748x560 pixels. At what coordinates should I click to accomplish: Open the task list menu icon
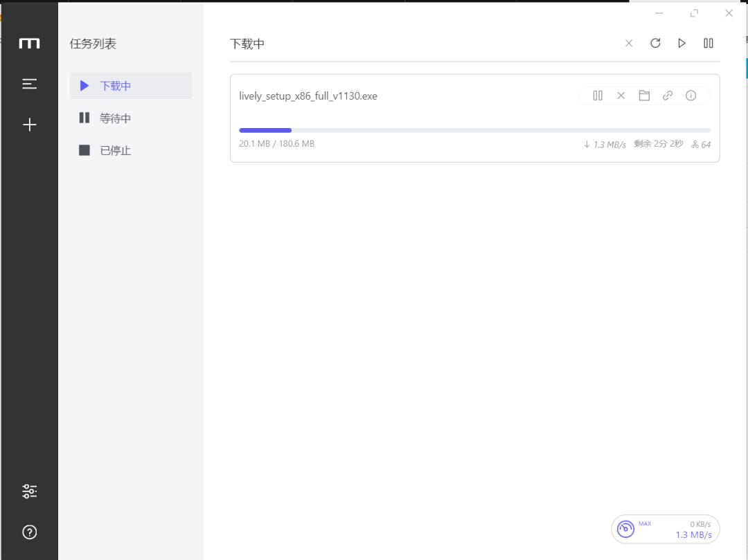coord(29,84)
